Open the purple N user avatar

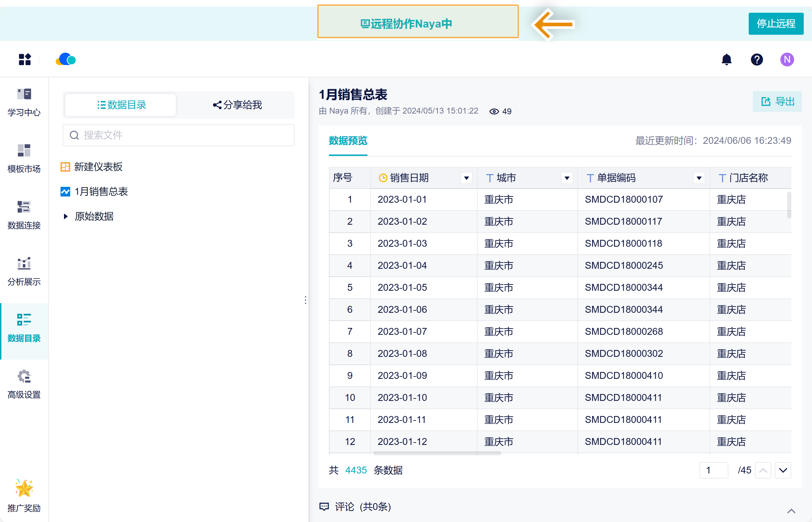pyautogui.click(x=787, y=60)
